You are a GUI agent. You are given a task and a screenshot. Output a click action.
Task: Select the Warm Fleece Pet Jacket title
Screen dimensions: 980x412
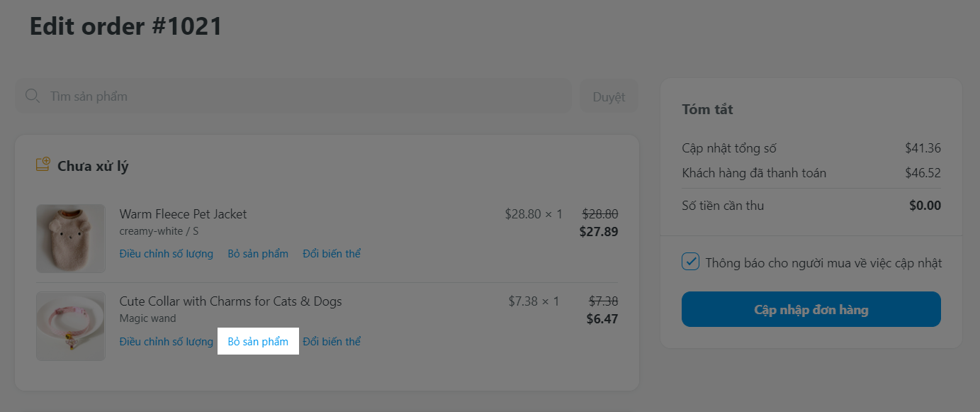click(x=183, y=214)
